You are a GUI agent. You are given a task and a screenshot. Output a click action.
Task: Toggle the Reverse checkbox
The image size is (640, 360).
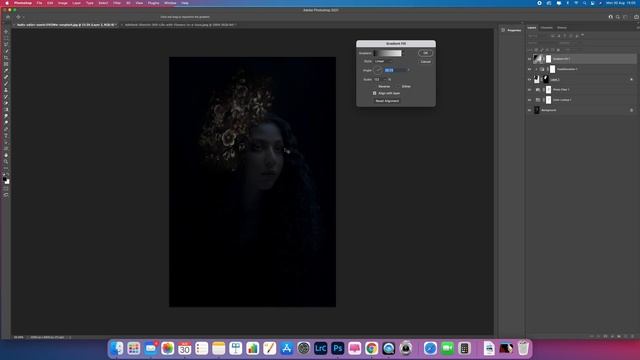[376, 87]
